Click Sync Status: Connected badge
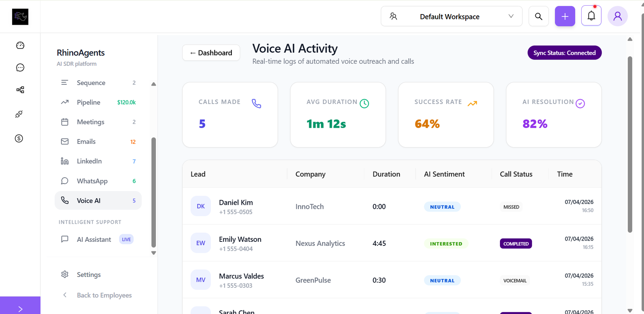 pyautogui.click(x=565, y=53)
